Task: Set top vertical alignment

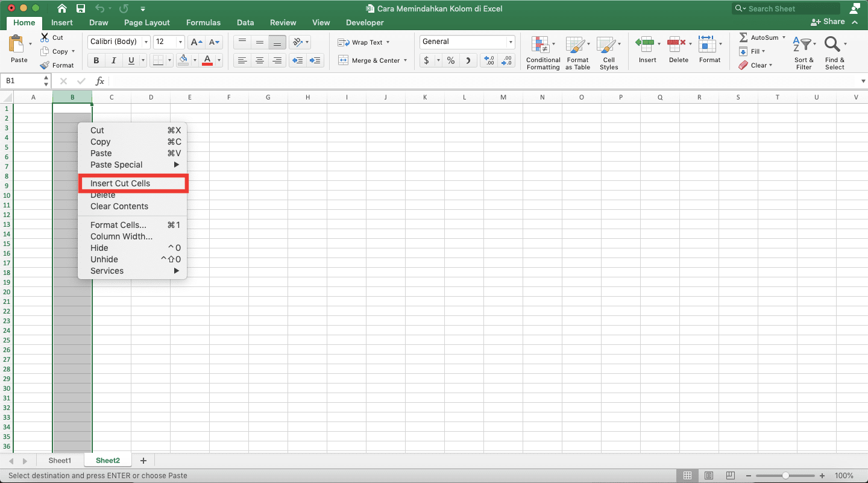Action: point(242,42)
